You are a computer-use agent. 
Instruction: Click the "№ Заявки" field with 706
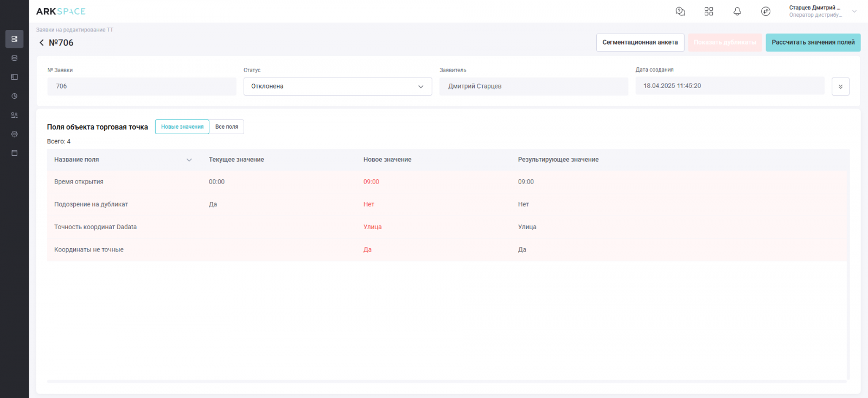click(x=142, y=86)
